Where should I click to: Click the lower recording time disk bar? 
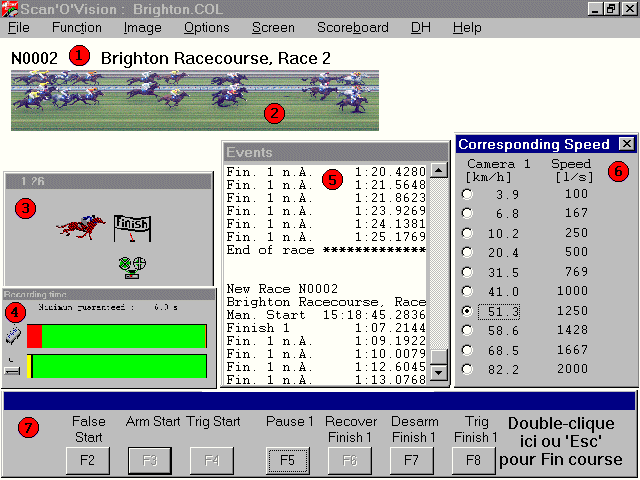pyautogui.click(x=117, y=366)
